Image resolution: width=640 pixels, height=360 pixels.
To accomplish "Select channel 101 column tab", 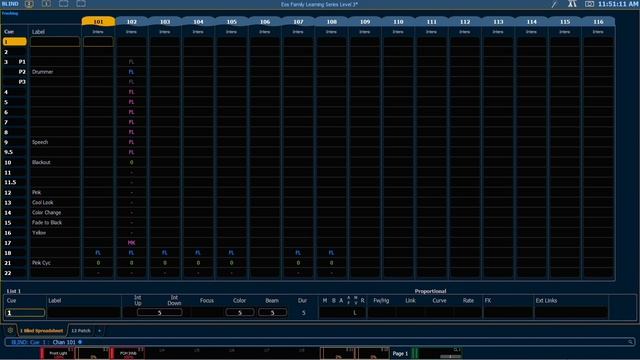I will [98, 22].
